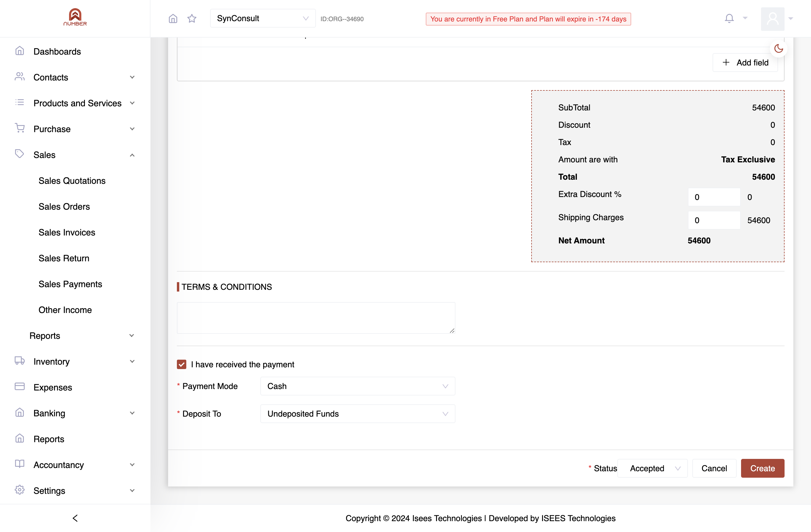
Task: Expand the Accountancy menu chevron
Action: click(132, 465)
